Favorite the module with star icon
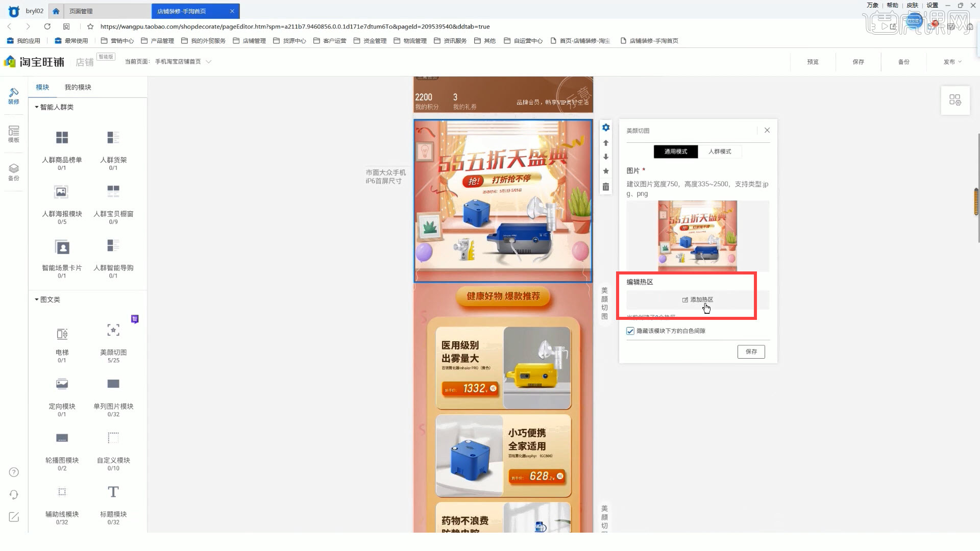This screenshot has height=551, width=980. tap(606, 171)
